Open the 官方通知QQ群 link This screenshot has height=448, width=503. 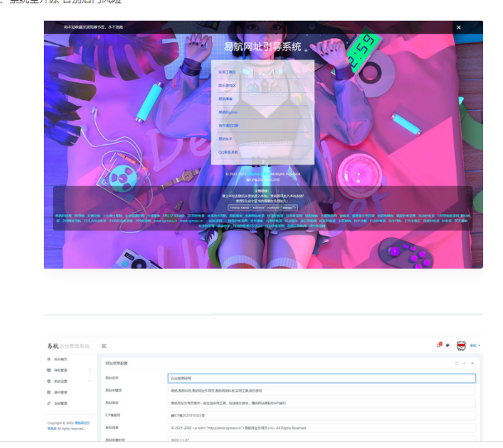(x=228, y=126)
